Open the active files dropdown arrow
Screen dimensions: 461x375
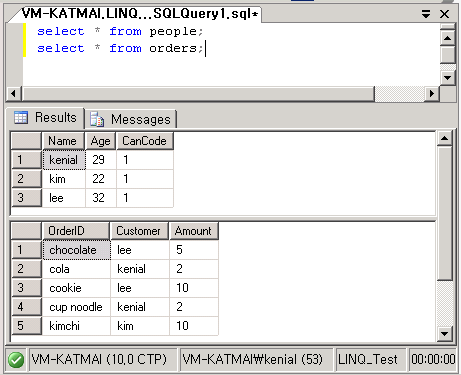[x=425, y=14]
